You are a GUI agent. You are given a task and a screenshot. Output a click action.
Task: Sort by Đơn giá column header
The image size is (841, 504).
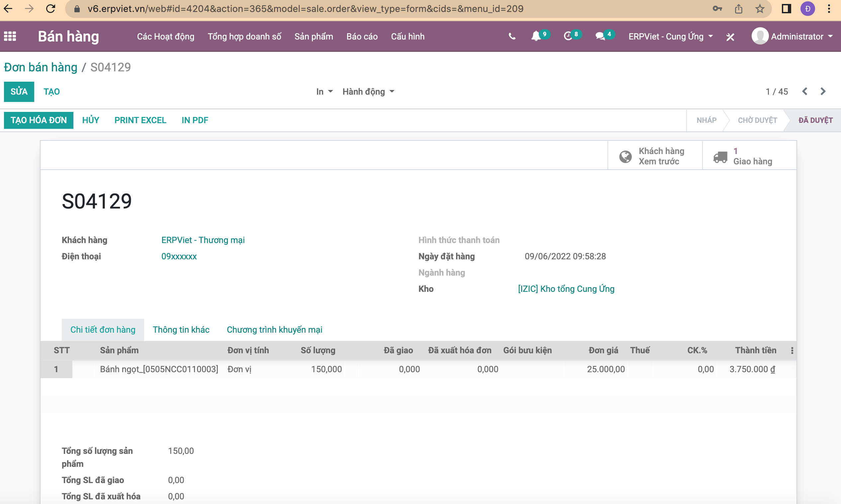(604, 351)
